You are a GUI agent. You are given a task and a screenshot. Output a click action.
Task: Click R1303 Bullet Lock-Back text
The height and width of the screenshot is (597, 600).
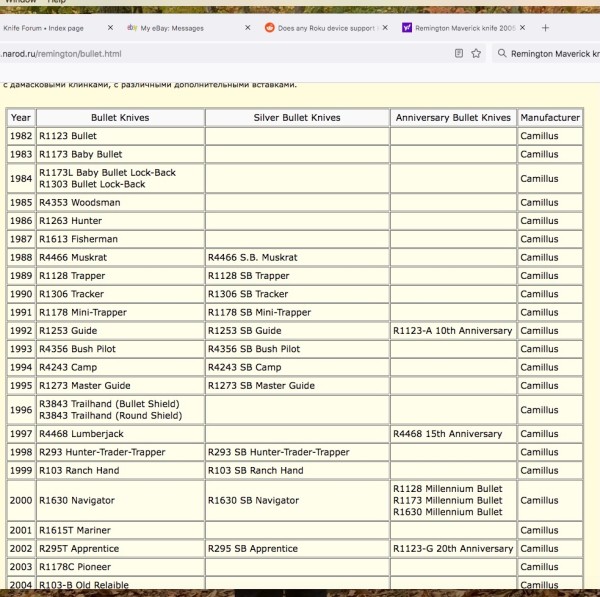pos(92,184)
